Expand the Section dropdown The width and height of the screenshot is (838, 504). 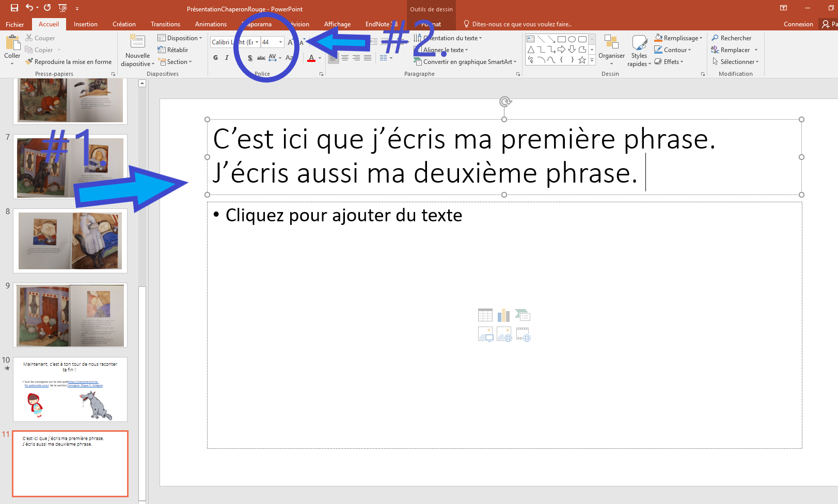175,62
